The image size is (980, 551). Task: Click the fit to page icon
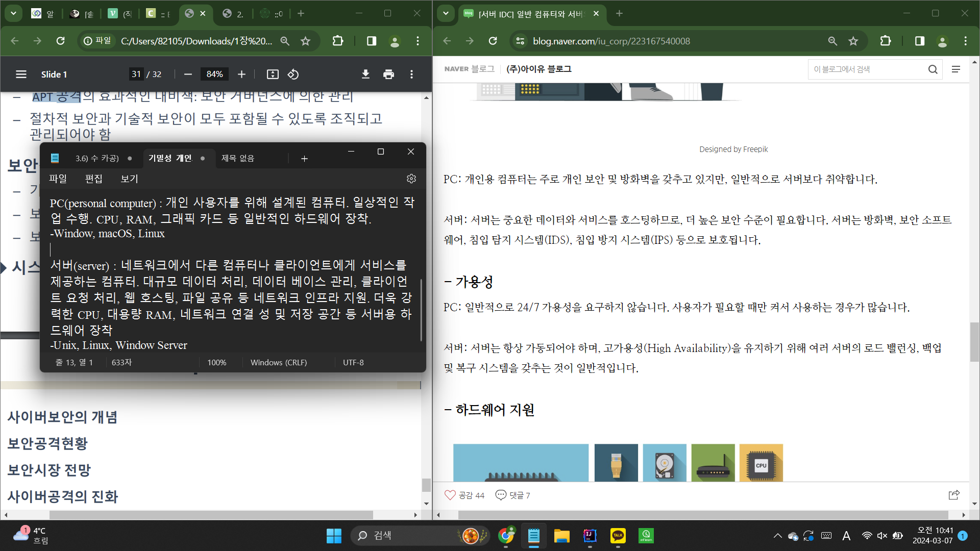pos(273,74)
